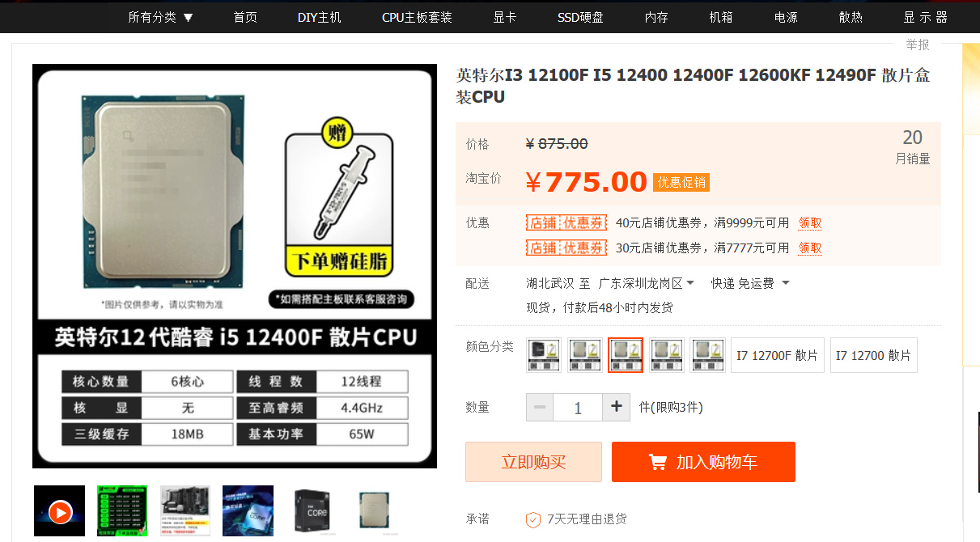Play the product video thumbnail
Image resolution: width=980 pixels, height=542 pixels.
pyautogui.click(x=60, y=510)
